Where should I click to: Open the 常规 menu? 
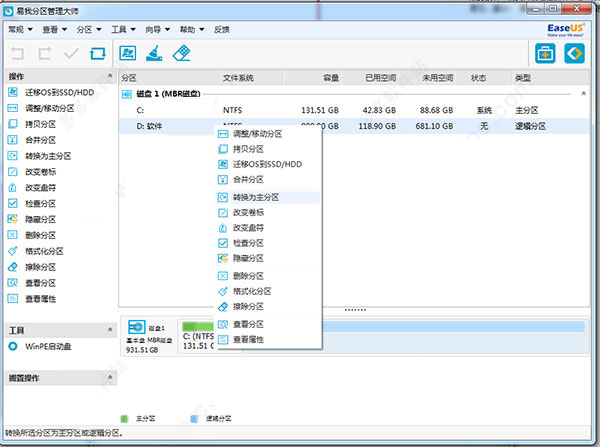pos(20,29)
